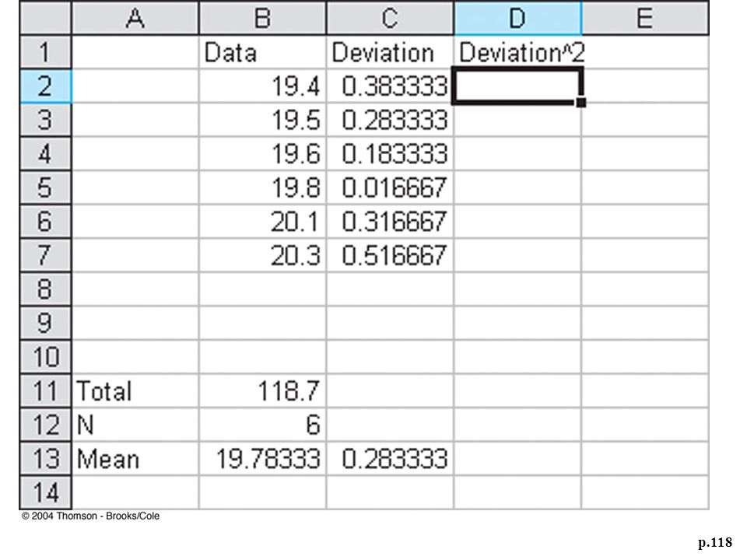The width and height of the screenshot is (747, 560).
Task: Click the active cell D2
Action: (x=518, y=86)
